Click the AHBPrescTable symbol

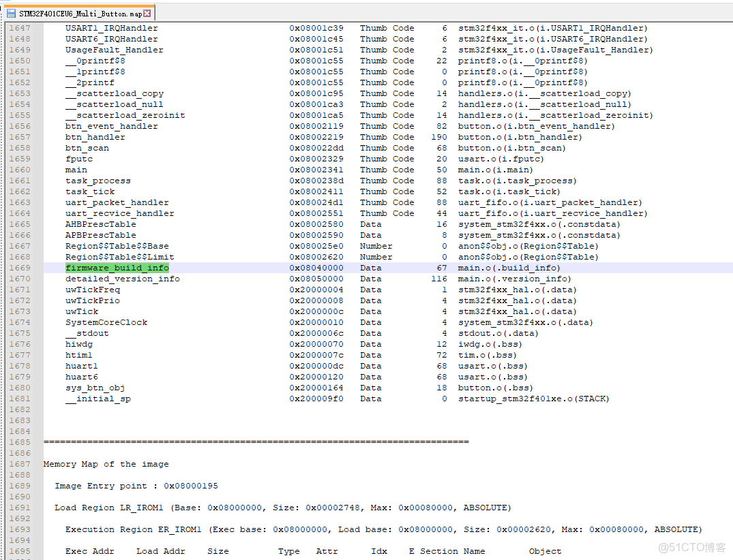point(100,224)
